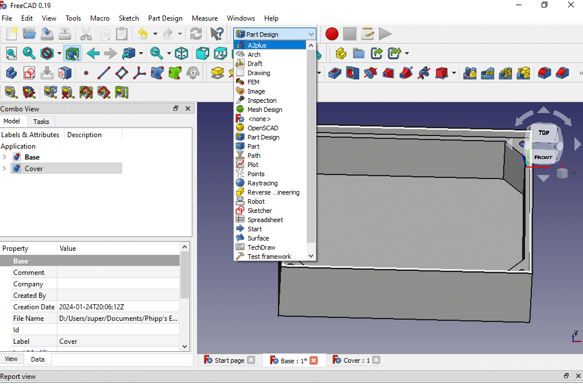Open the link actions dropdown arrow
The image size is (583, 392).
[407, 53]
